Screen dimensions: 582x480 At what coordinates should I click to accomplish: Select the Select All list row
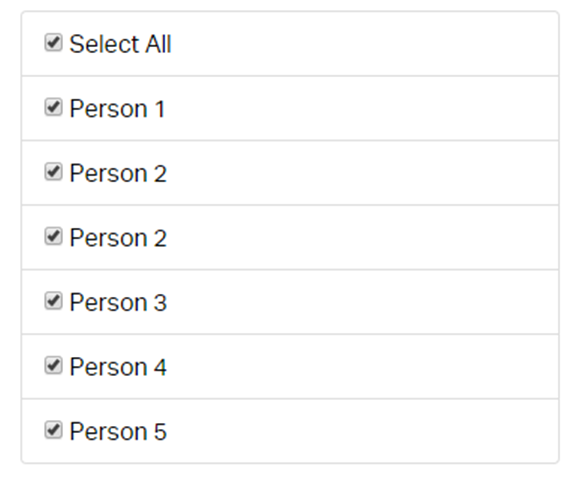[x=290, y=44]
